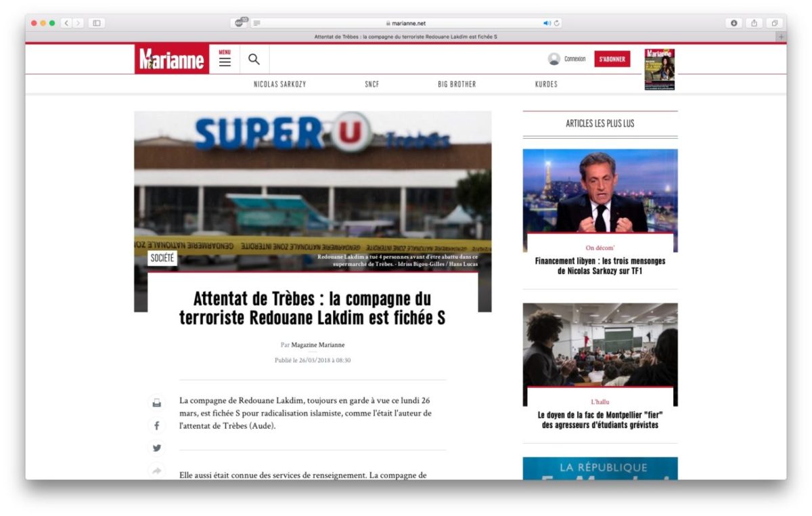Open the Kurdes topic
Viewport: 812px width, 516px height.
[546, 85]
